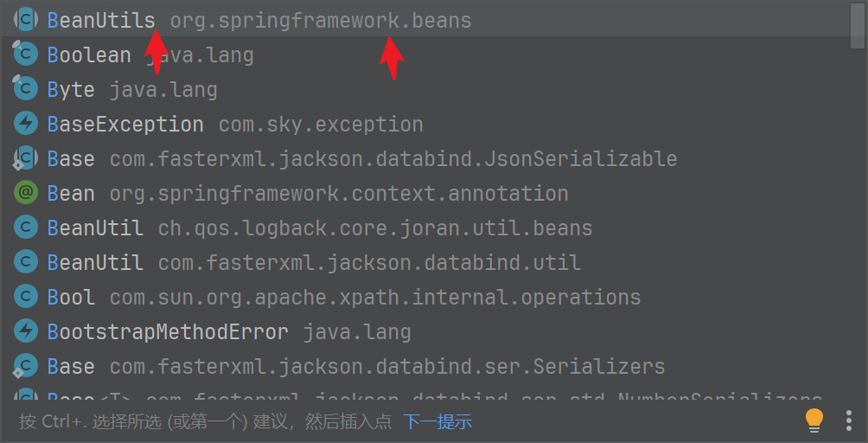Click the Boolean java.lang class icon

(x=25, y=55)
